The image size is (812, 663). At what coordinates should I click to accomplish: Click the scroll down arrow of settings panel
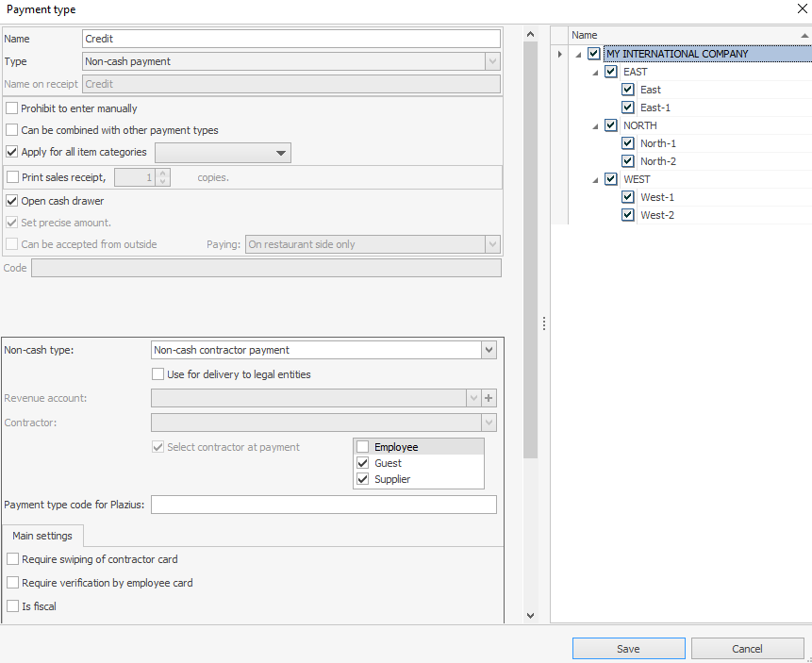pos(529,615)
